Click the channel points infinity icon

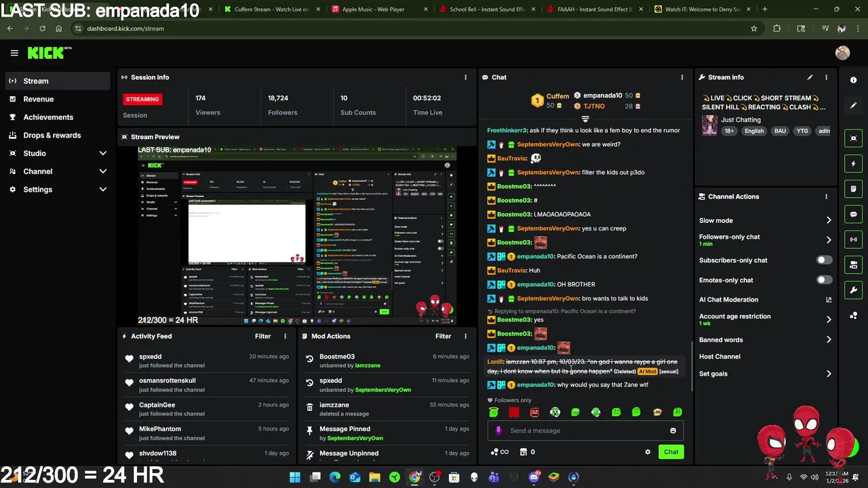pos(499,452)
